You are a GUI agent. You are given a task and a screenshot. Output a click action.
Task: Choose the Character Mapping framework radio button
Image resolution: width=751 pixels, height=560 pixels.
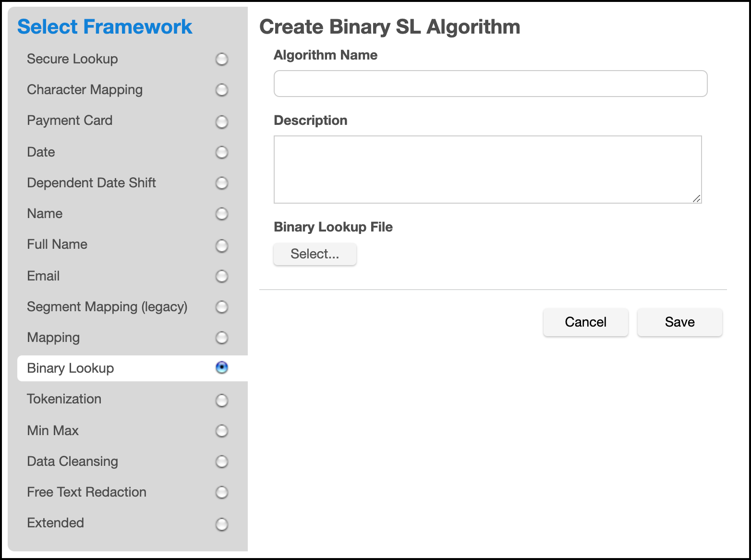pos(221,90)
